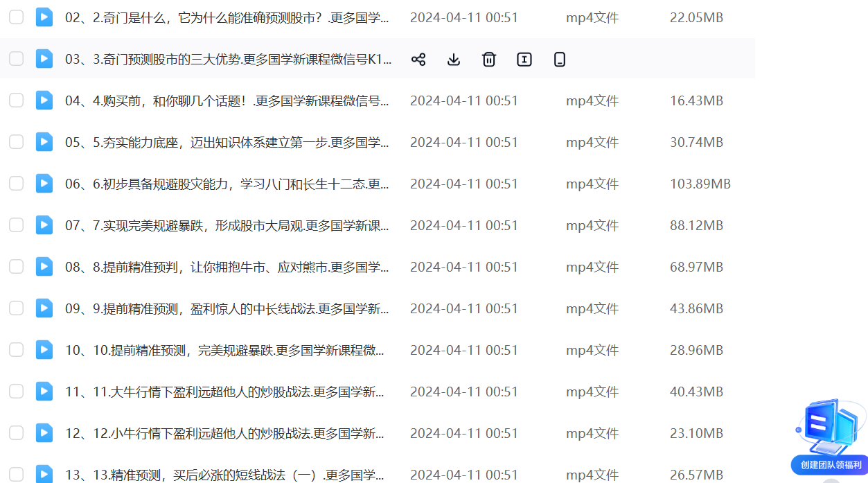This screenshot has height=483, width=868.
Task: Click the share icon on row 03
Action: click(418, 60)
